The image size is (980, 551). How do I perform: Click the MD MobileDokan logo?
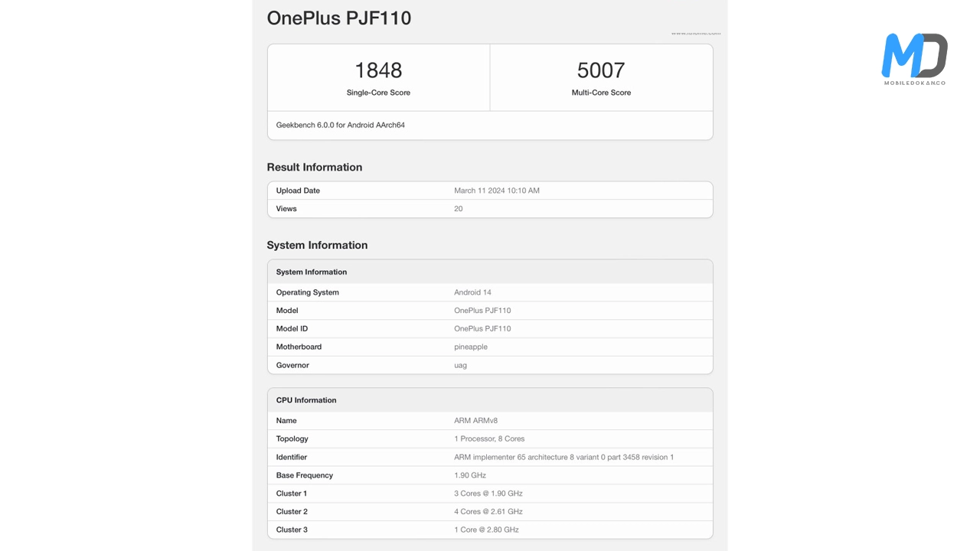pyautogui.click(x=914, y=59)
